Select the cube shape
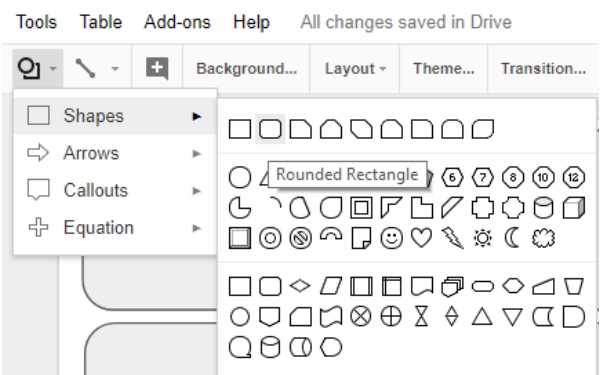Image resolution: width=600 pixels, height=375 pixels. click(574, 208)
